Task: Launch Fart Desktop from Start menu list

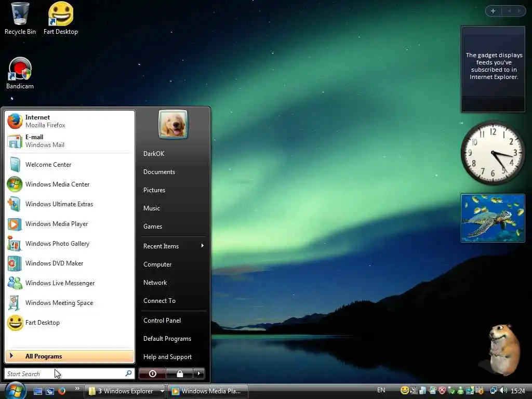Action: [70, 322]
